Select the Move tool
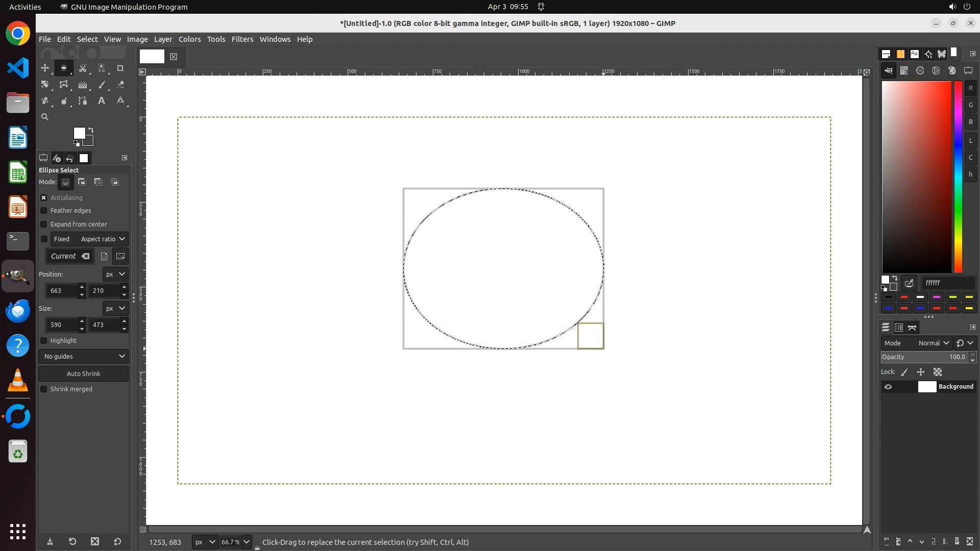The width and height of the screenshot is (980, 551). tap(45, 68)
